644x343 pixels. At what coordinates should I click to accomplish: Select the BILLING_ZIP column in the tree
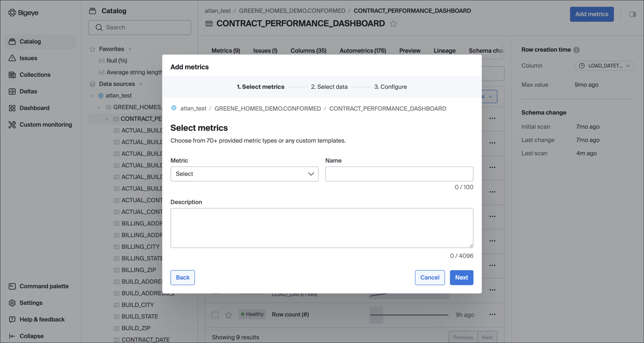pyautogui.click(x=138, y=270)
